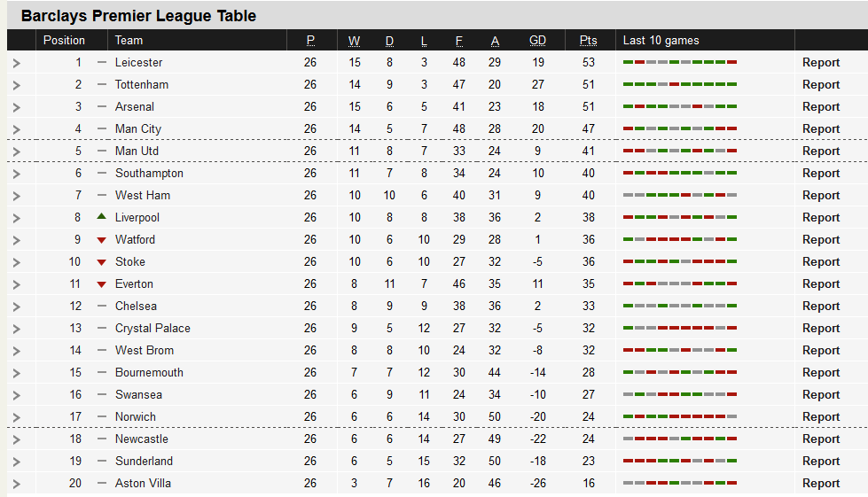Viewport: 868px width, 497px height.
Task: Open the Report link for Leicester
Action: click(821, 63)
